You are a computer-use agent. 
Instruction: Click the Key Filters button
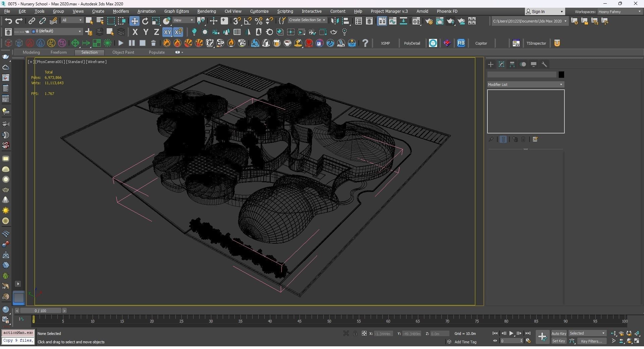tap(592, 341)
